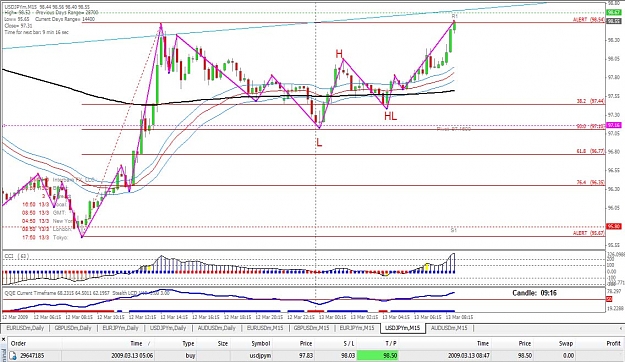Click the close time 2009.03.13 08:47
Image resolution: width=625 pixels, height=362 pixels.
tap(469, 356)
